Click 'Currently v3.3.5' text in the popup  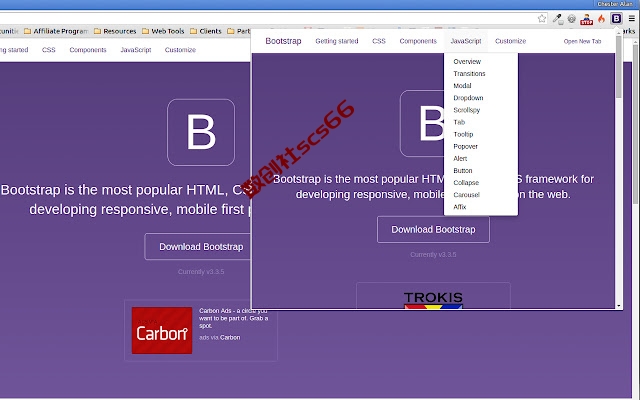coord(433,255)
